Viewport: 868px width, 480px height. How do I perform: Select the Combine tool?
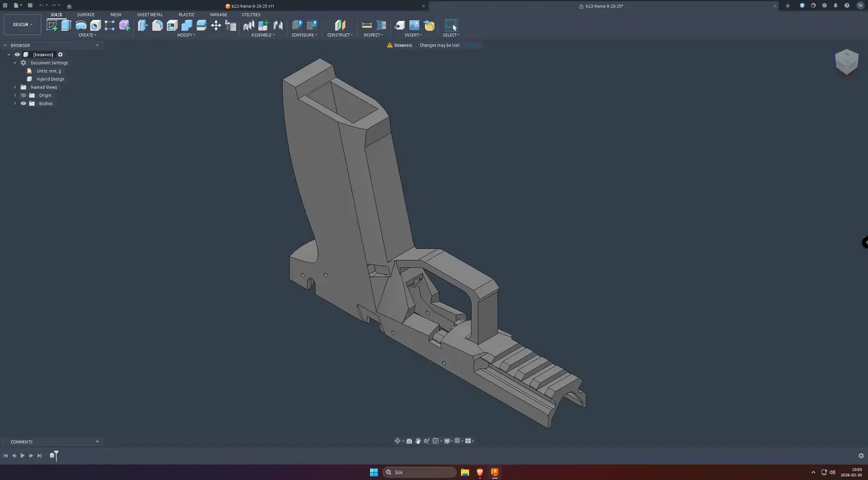point(187,25)
